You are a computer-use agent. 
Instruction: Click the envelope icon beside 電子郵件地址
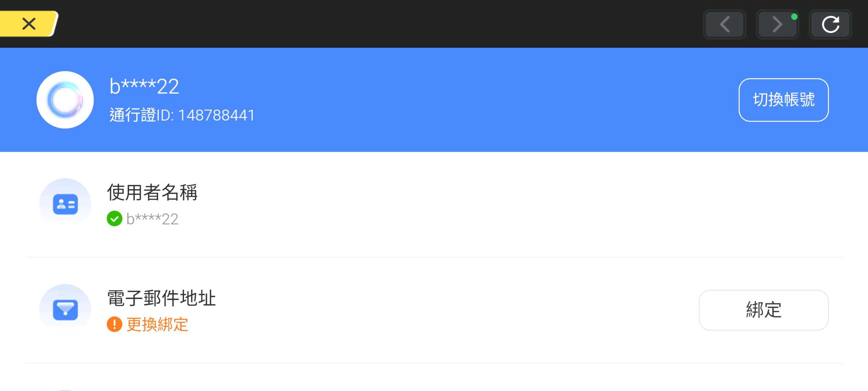coord(65,310)
